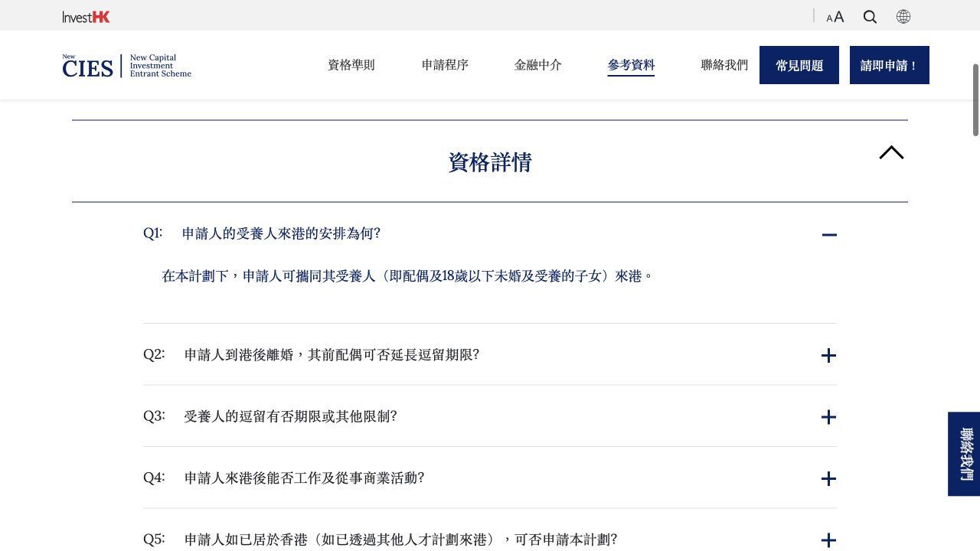
Task: Expand Q2 plus icon about 離婚
Action: coord(828,355)
